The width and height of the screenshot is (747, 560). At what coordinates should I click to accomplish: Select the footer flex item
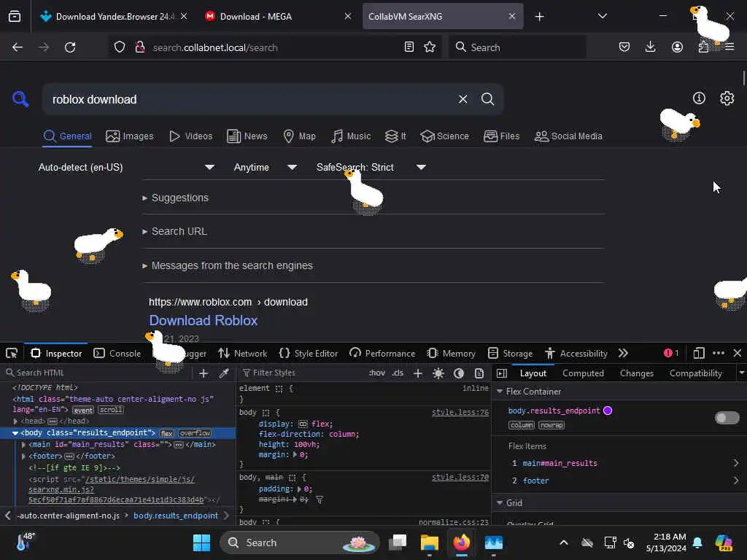pos(535,481)
